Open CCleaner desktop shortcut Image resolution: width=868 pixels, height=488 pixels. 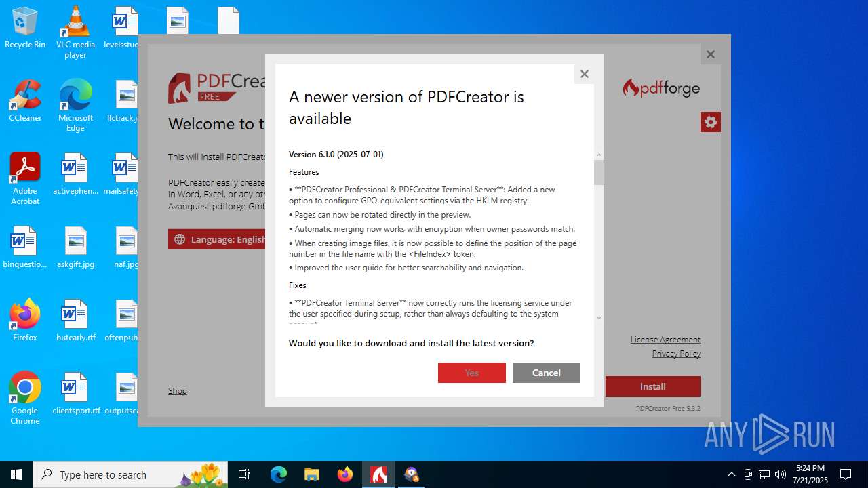click(x=25, y=101)
